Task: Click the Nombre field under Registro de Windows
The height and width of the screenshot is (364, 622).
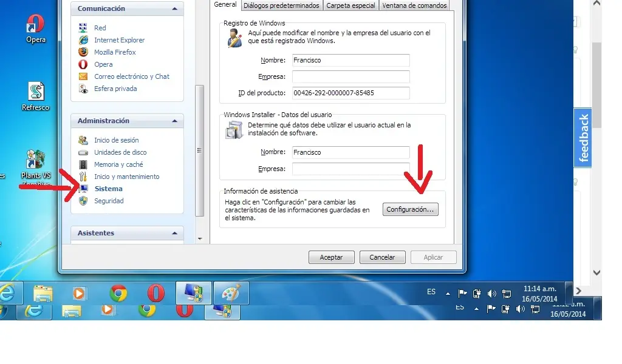Action: pos(350,60)
